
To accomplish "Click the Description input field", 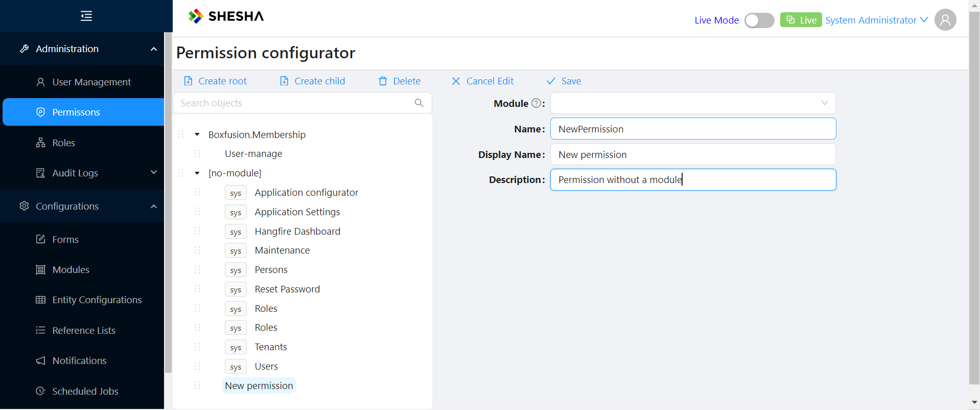I will 693,180.
